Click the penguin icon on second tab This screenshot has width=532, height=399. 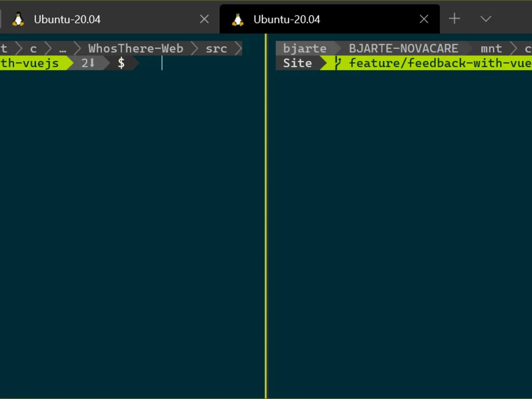point(238,19)
